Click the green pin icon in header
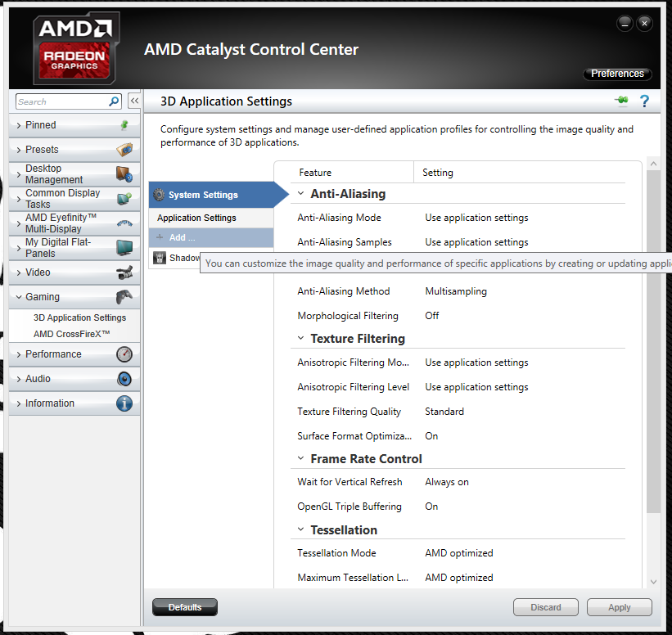 pyautogui.click(x=621, y=101)
